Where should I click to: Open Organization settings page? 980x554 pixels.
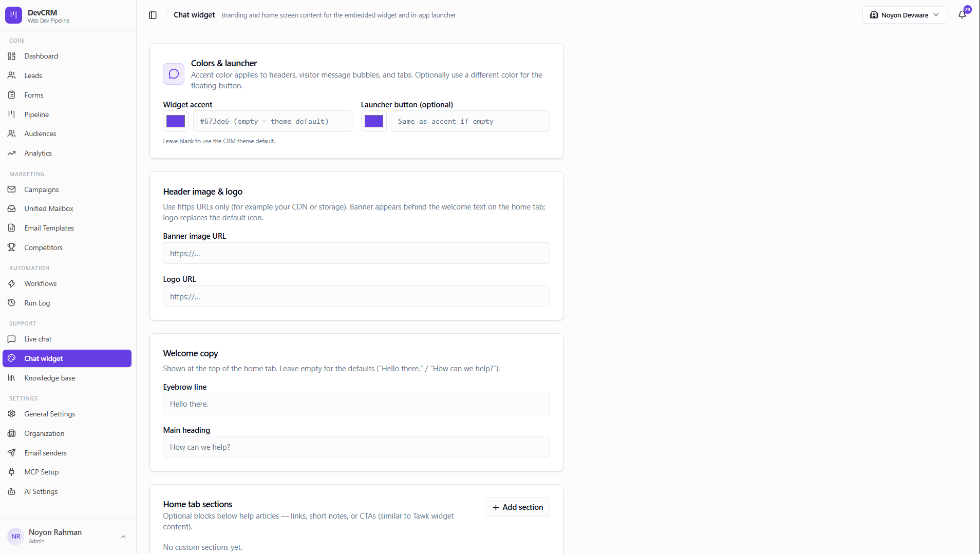pos(67,433)
